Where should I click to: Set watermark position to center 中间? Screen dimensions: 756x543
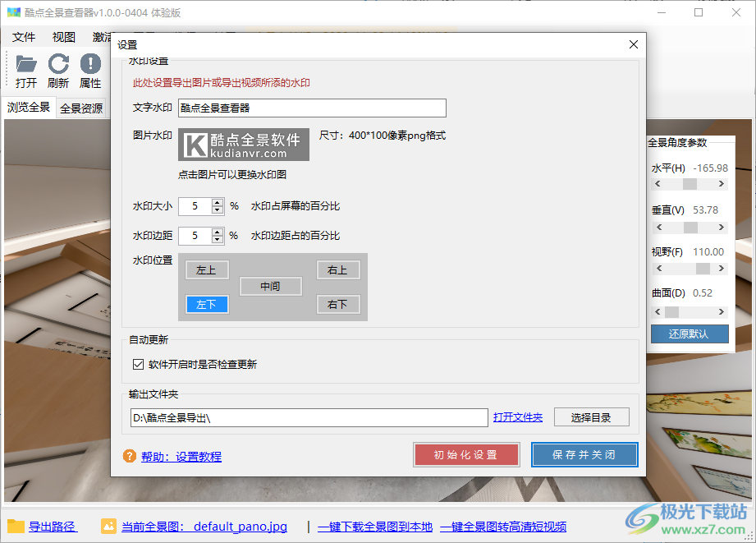point(271,286)
